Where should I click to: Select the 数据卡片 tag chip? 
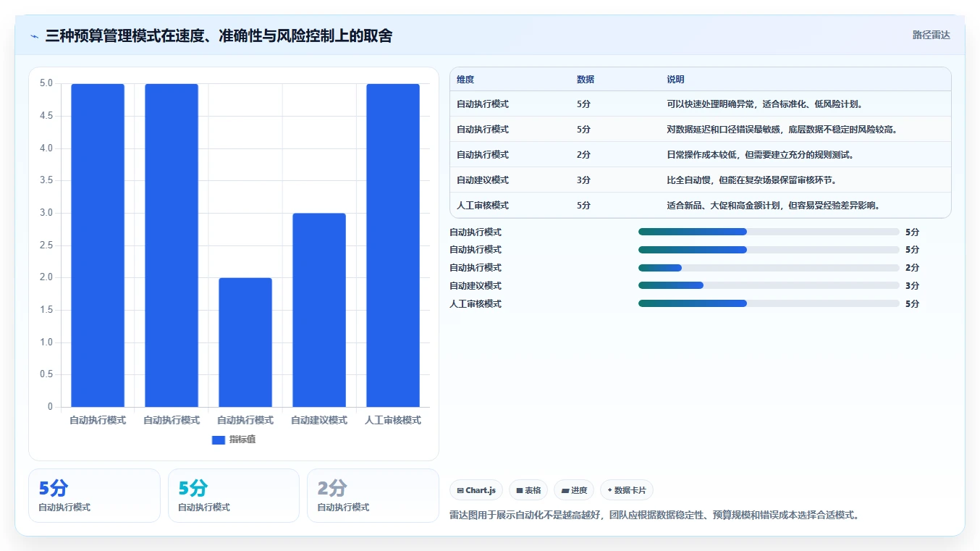pos(627,490)
